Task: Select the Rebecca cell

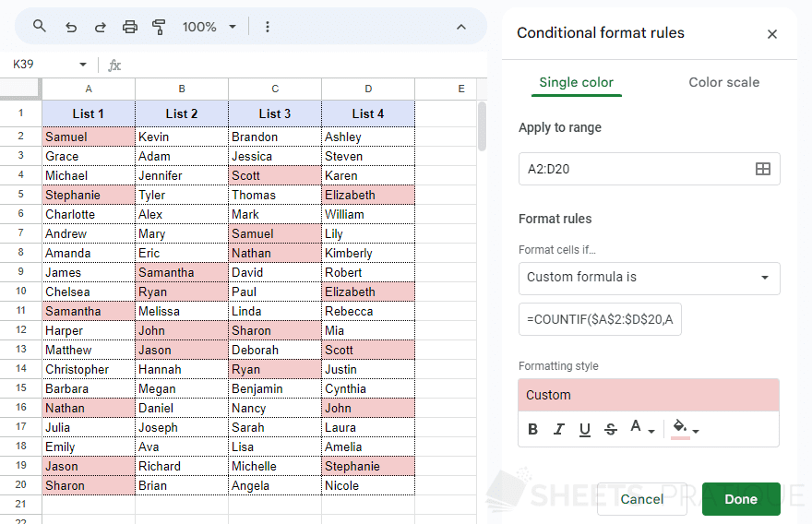Action: pos(368,311)
